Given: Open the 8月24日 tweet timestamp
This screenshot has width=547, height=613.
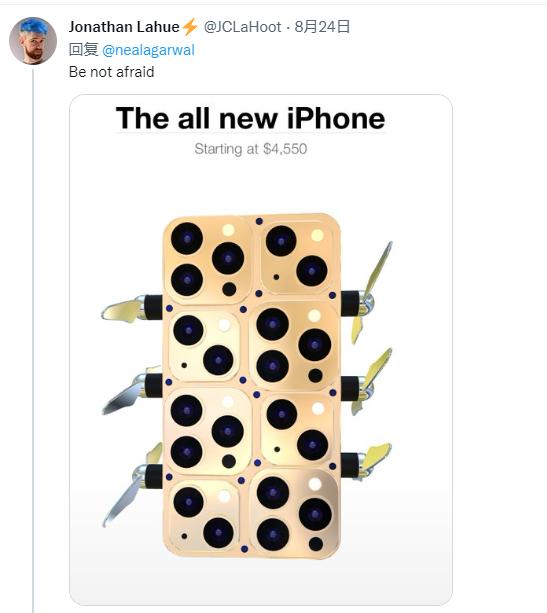Looking at the screenshot, I should pos(322,27).
